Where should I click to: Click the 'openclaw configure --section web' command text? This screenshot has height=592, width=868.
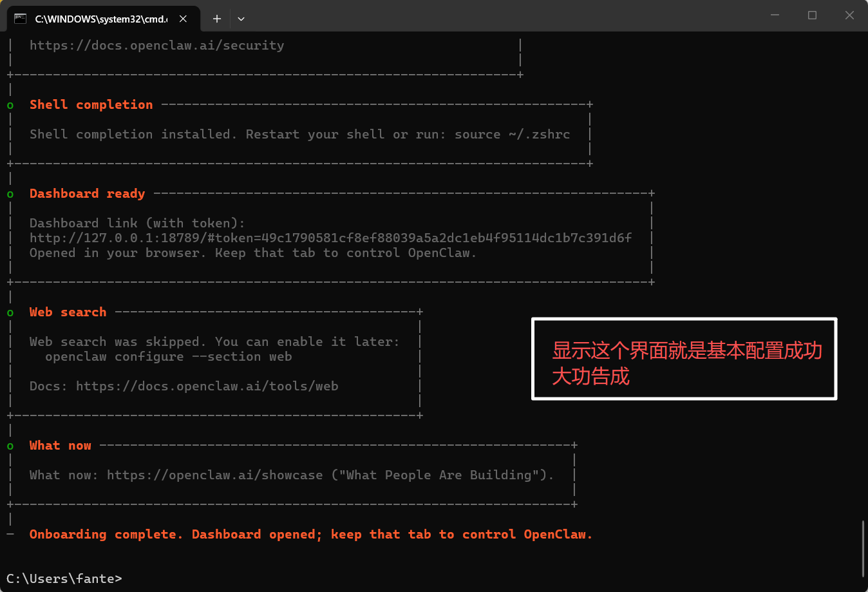(x=168, y=356)
